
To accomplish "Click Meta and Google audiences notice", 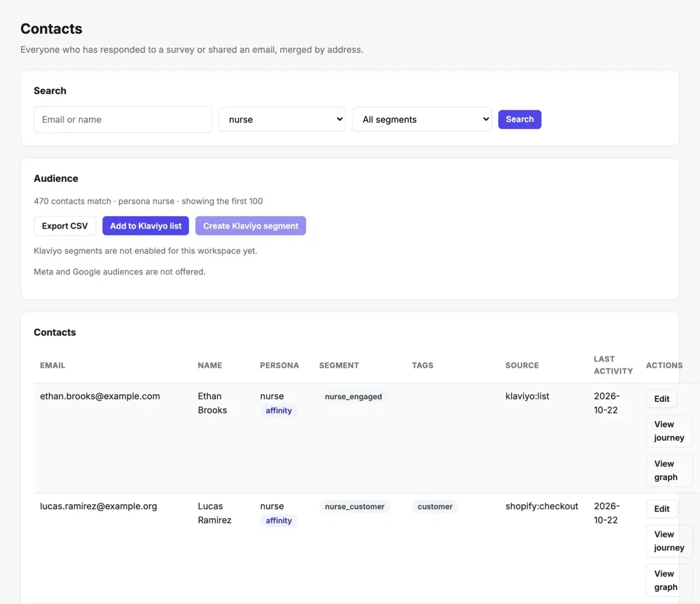I will click(x=120, y=272).
